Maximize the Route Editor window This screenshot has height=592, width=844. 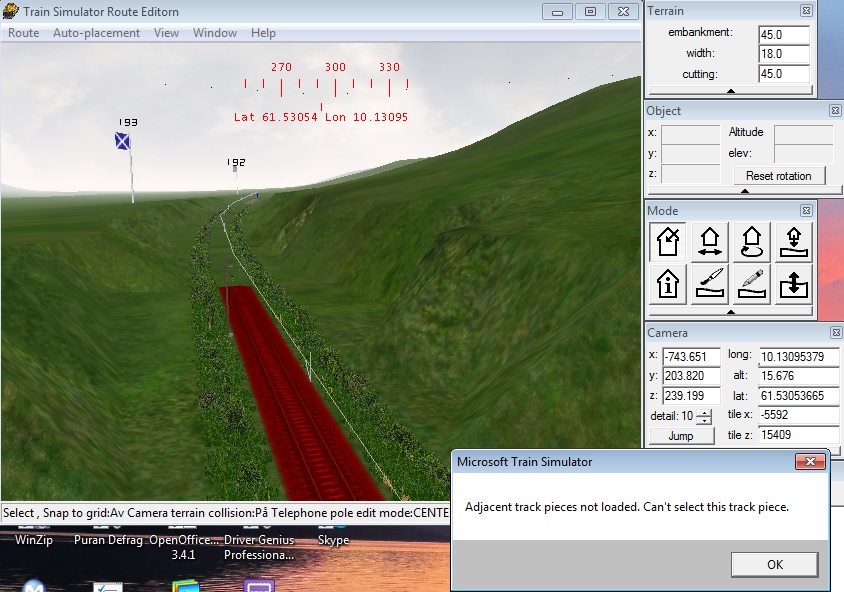(x=590, y=11)
